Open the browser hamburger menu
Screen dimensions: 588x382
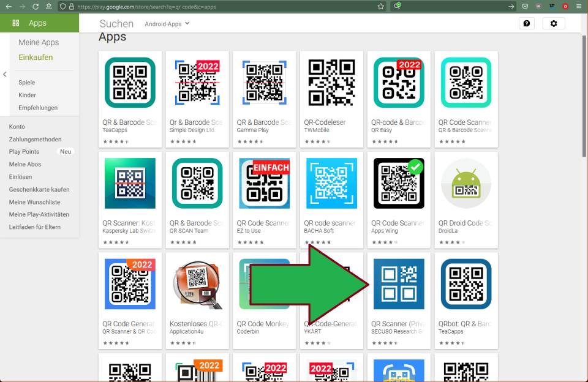578,6
